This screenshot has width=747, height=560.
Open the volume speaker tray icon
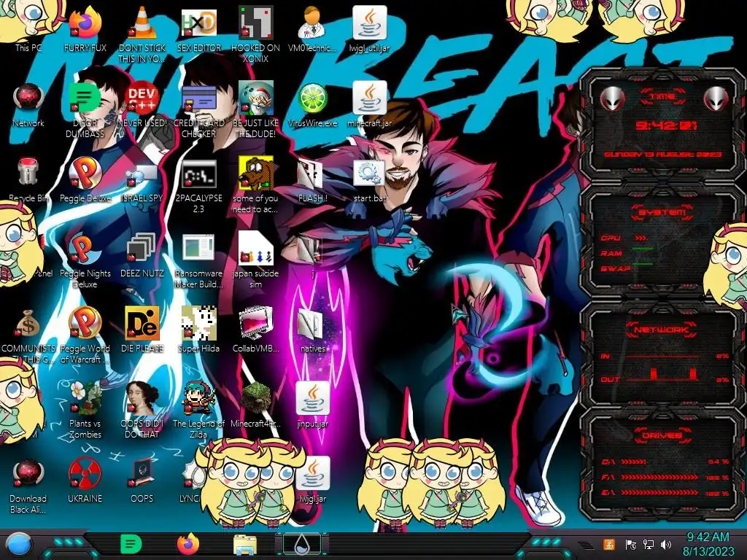point(666,544)
